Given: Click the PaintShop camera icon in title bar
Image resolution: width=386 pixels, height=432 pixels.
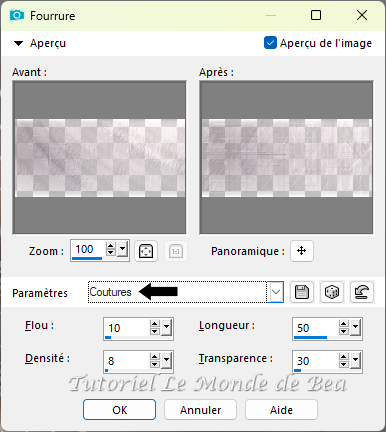Looking at the screenshot, I should [x=17, y=15].
